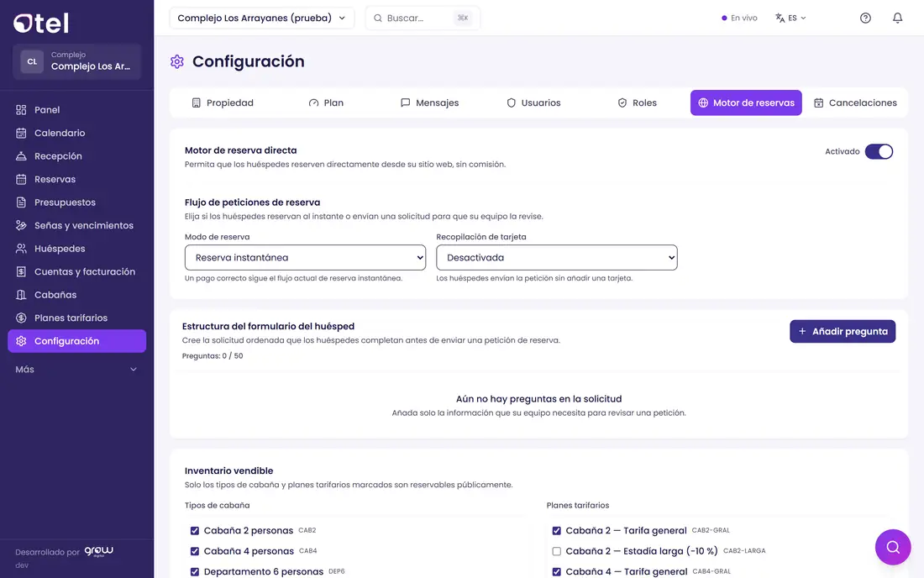The width and height of the screenshot is (924, 578).
Task: Switch to the Cancelaciones tab
Action: click(855, 102)
